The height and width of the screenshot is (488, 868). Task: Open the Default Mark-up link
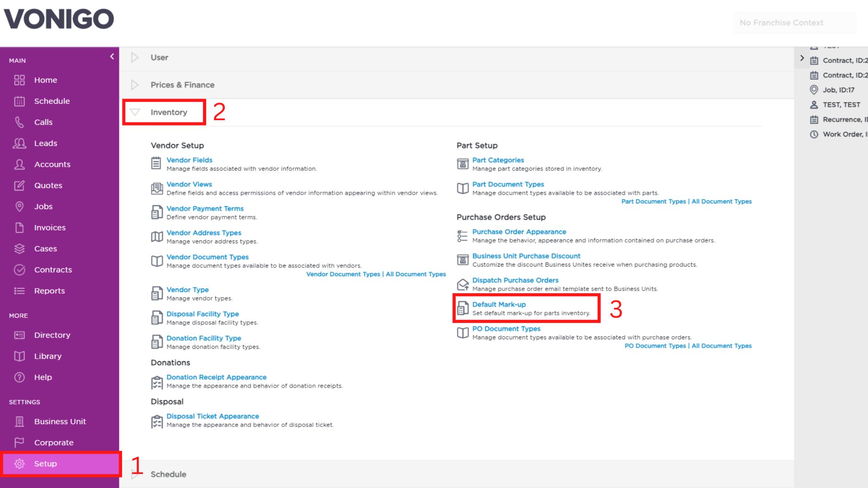click(499, 305)
